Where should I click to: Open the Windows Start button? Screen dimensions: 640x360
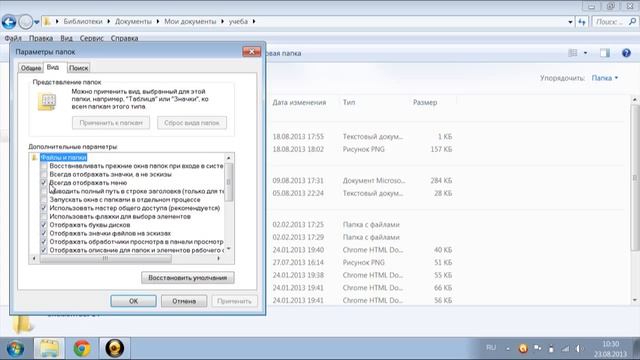(15, 349)
